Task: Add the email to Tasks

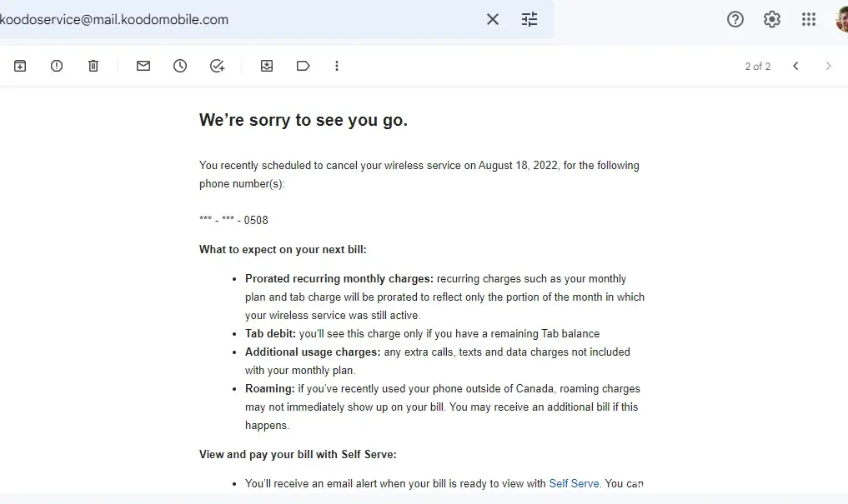Action: pos(217,66)
